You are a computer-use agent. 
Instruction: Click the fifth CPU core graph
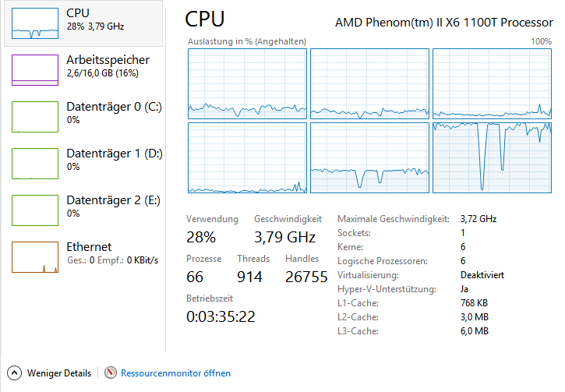369,157
